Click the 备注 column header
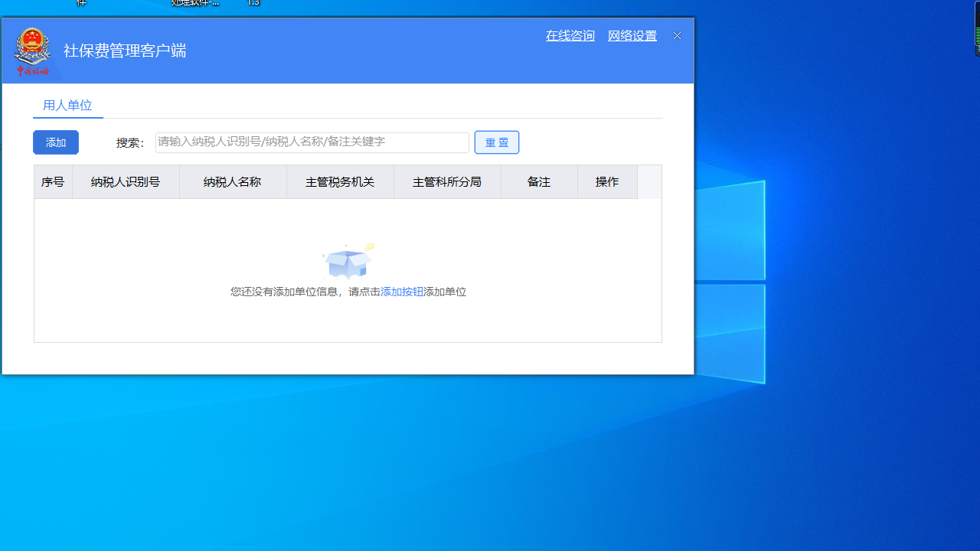Image resolution: width=980 pixels, height=551 pixels. point(538,181)
